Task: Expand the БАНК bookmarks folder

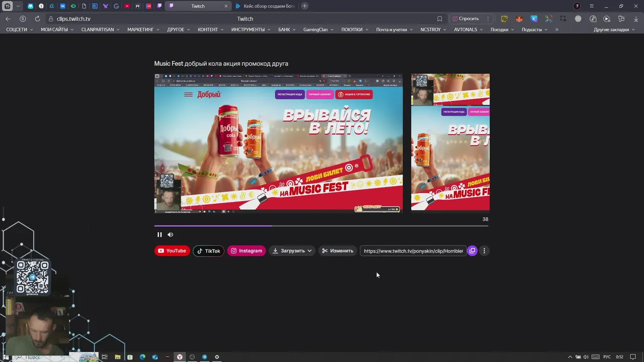Action: point(287,30)
